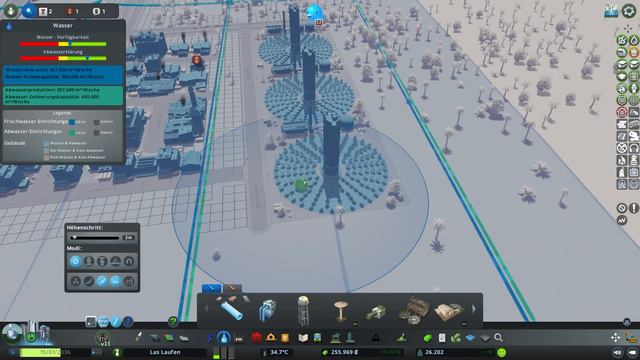Click the 26.202 population count
The width and height of the screenshot is (640, 360).
pyautogui.click(x=434, y=352)
